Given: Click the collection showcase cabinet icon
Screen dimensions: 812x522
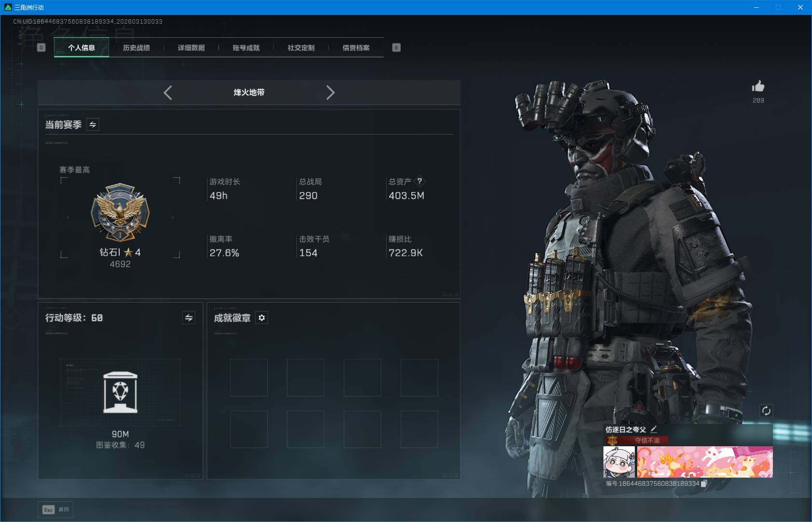Looking at the screenshot, I should pyautogui.click(x=120, y=392).
